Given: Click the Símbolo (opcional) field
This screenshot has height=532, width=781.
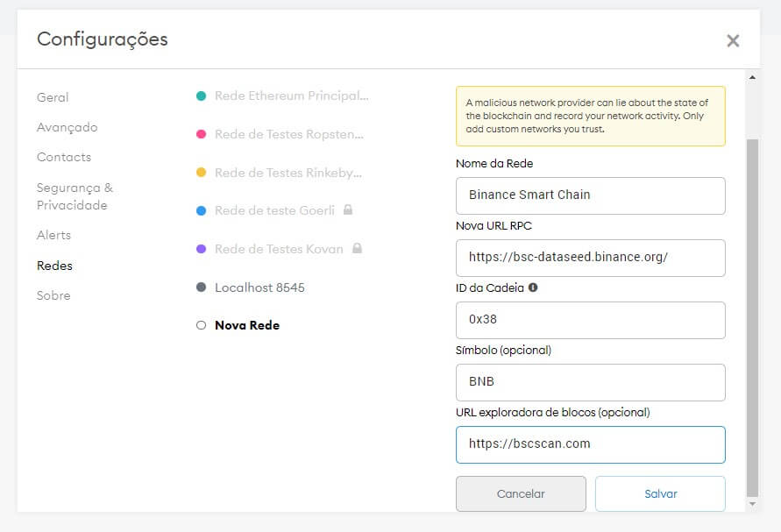Looking at the screenshot, I should pos(590,382).
